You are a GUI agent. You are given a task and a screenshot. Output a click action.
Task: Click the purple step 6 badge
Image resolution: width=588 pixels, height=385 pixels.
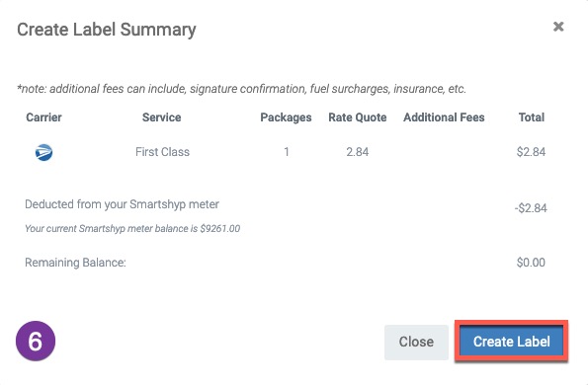click(36, 341)
